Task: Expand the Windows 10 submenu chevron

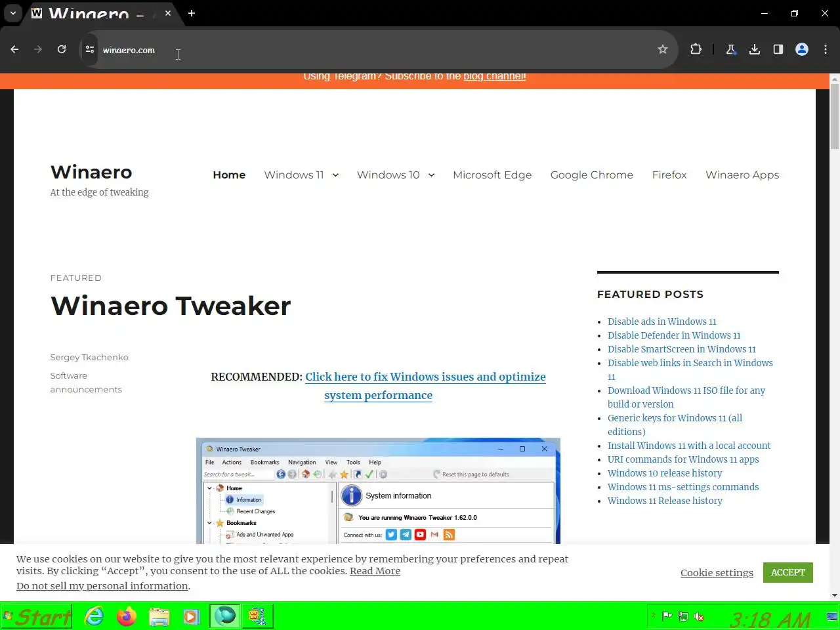Action: point(431,175)
